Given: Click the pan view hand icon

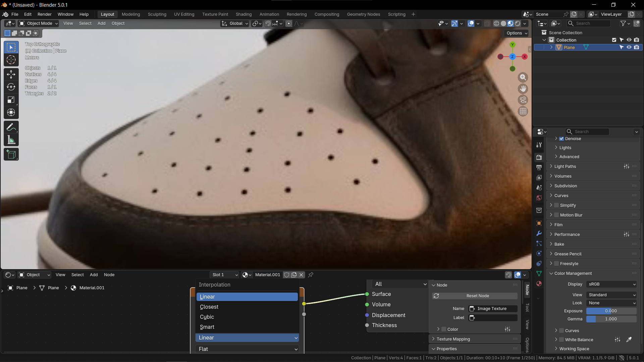Looking at the screenshot, I should pyautogui.click(x=523, y=89).
